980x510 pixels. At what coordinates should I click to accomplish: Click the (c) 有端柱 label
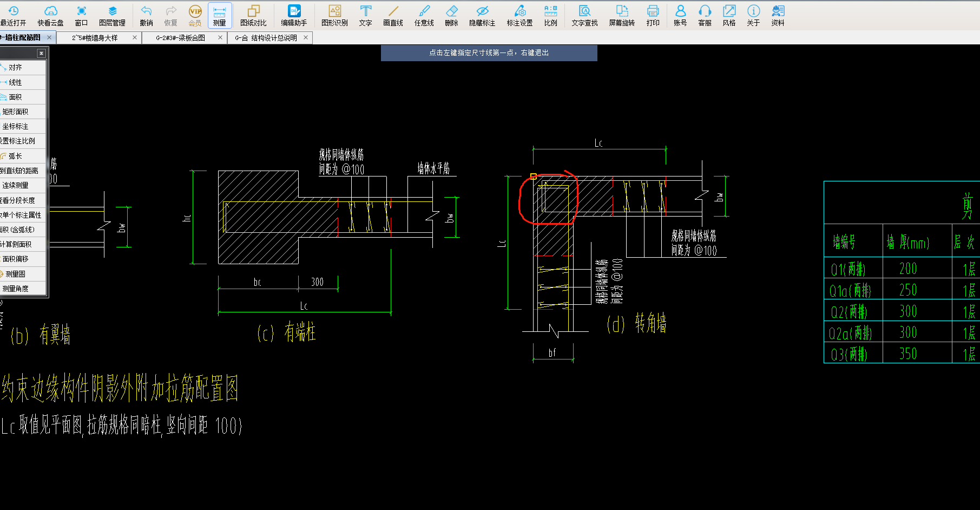pyautogui.click(x=286, y=332)
